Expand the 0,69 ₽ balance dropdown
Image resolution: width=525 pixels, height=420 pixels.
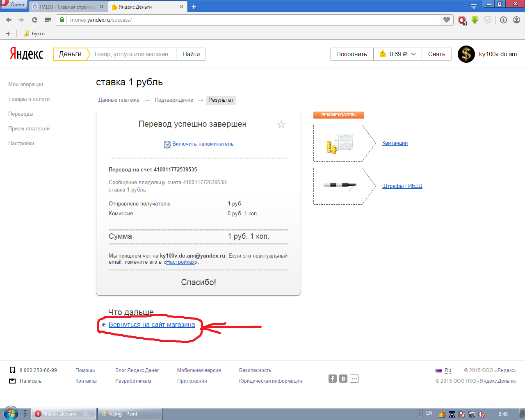(x=397, y=54)
